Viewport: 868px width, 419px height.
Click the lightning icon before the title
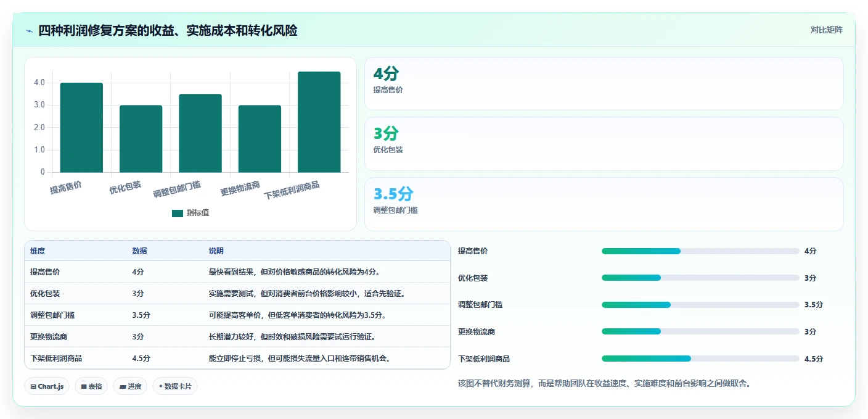[30, 31]
